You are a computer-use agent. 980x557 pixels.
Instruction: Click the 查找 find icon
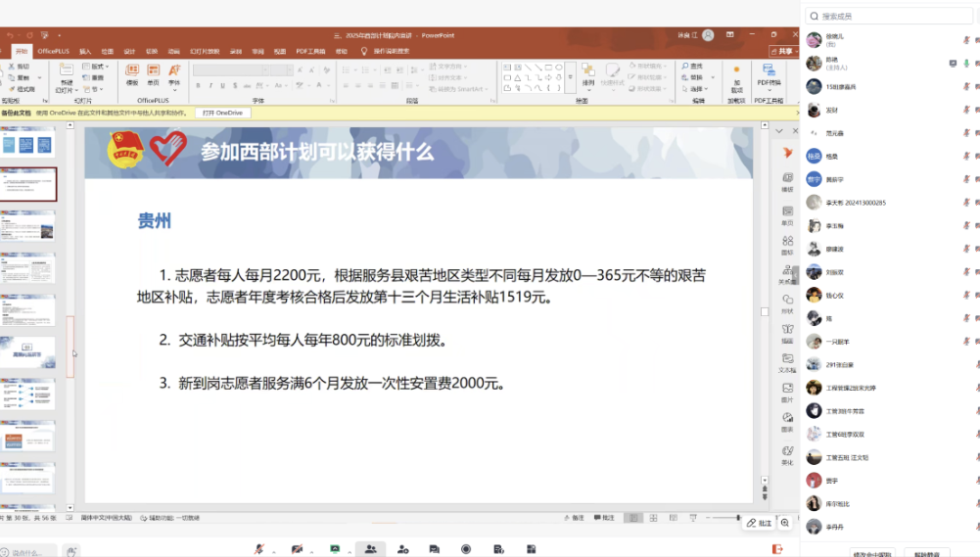coord(692,66)
